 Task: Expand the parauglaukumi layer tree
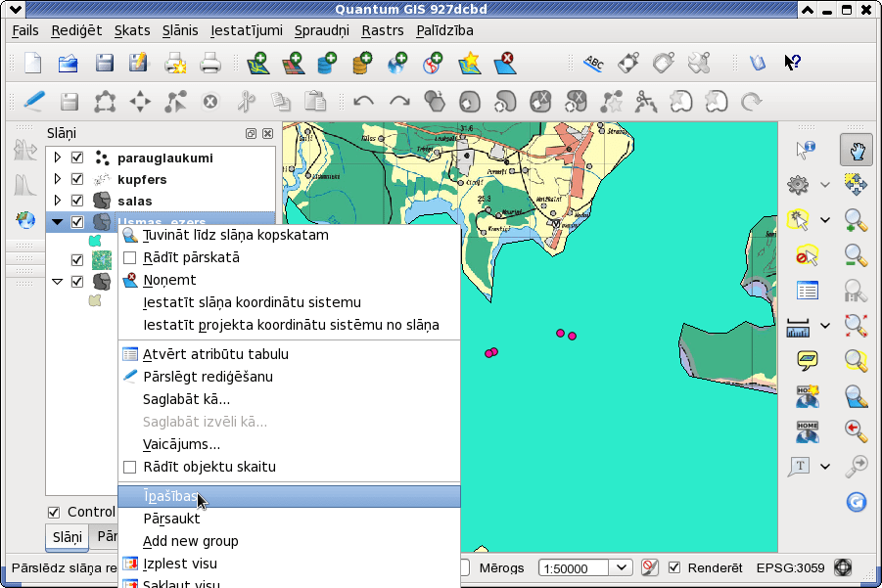58,158
